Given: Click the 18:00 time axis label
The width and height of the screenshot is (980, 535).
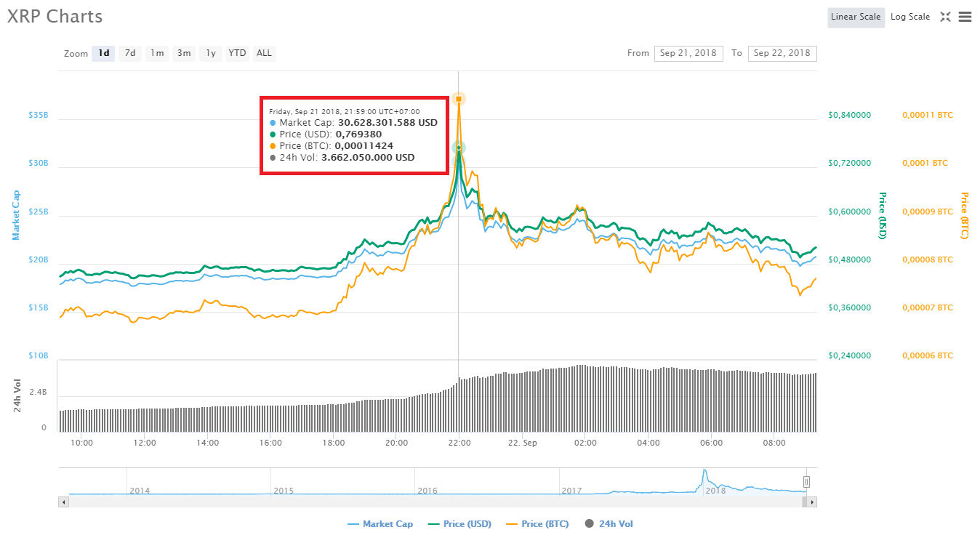Looking at the screenshot, I should pos(333,443).
